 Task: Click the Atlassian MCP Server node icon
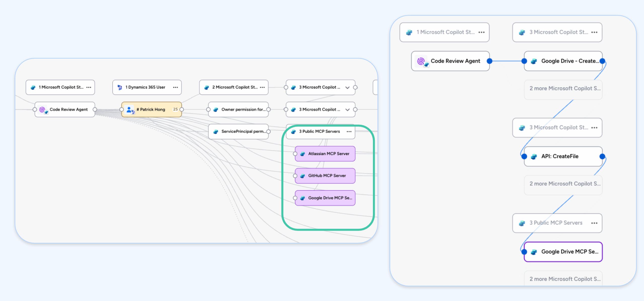click(303, 154)
